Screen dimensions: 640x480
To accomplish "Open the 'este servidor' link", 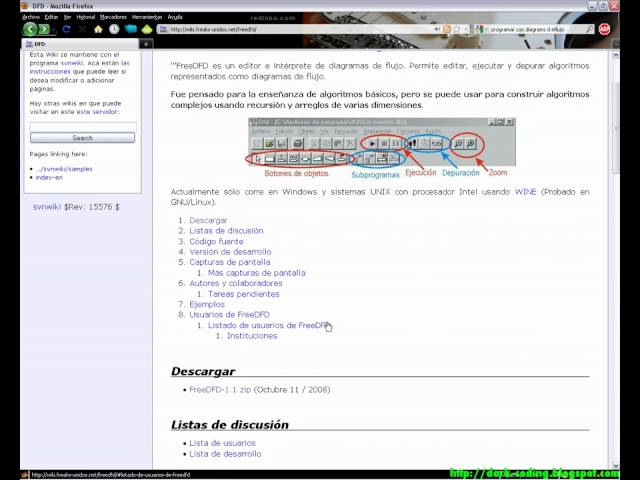I will 97,112.
